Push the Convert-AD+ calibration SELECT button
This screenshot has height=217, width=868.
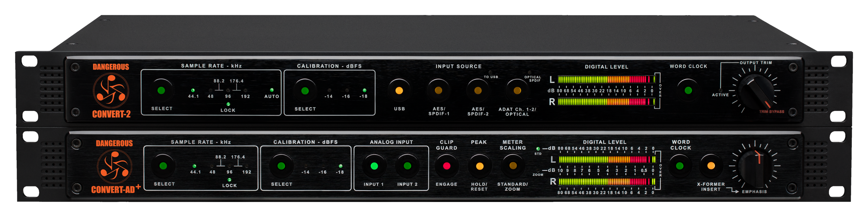click(x=281, y=166)
